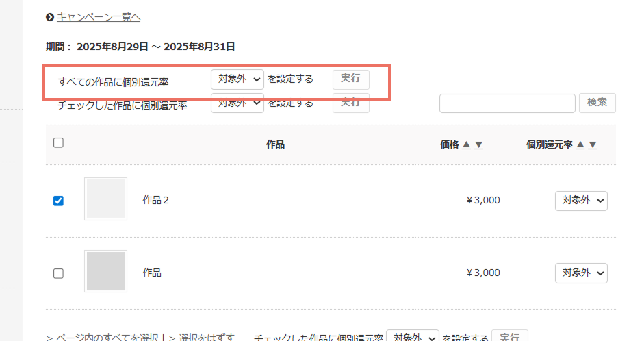Click the gray 作品 thumbnail image
The width and height of the screenshot is (644, 341).
click(105, 271)
